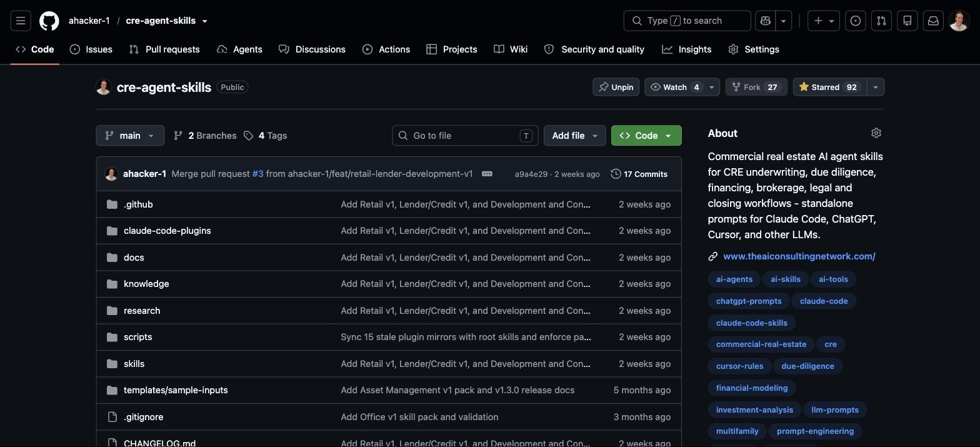This screenshot has height=447, width=980.
Task: Go to the GitHub home logo
Action: 49,21
